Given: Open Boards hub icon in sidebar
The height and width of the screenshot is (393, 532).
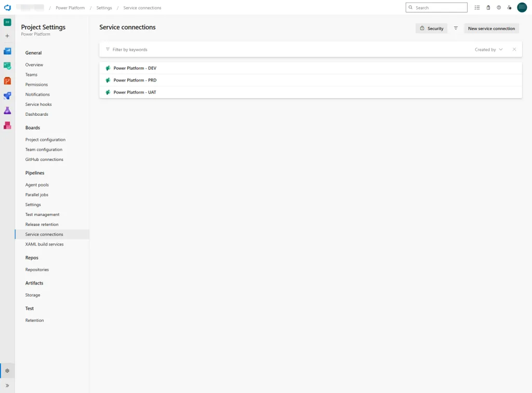Looking at the screenshot, I should (x=7, y=66).
